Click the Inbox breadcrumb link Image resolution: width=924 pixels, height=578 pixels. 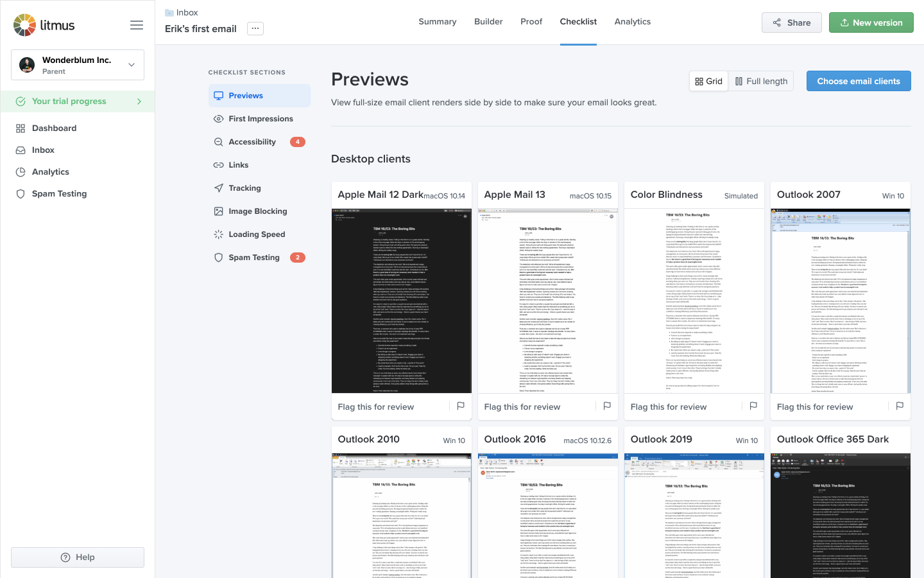pos(187,13)
